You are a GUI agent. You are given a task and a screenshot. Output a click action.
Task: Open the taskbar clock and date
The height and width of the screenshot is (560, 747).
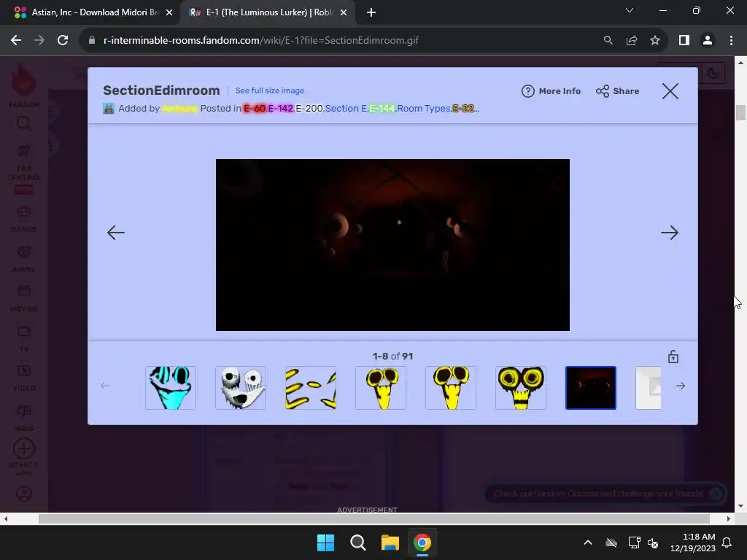[x=693, y=542]
